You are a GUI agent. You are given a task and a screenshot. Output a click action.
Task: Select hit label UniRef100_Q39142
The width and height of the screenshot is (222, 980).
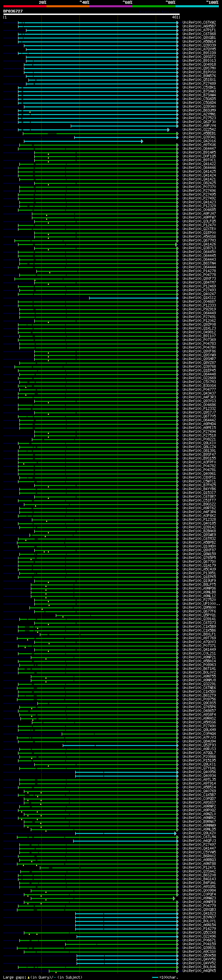(x=199, y=527)
